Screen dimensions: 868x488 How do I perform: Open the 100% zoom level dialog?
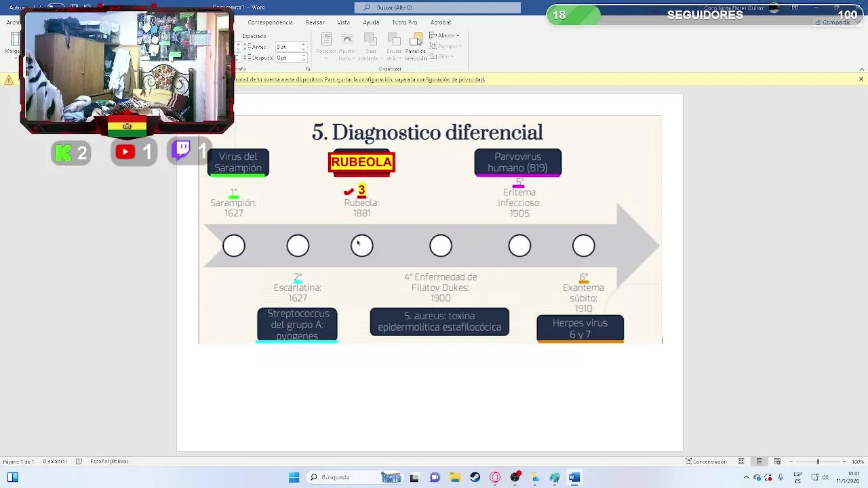point(857,462)
